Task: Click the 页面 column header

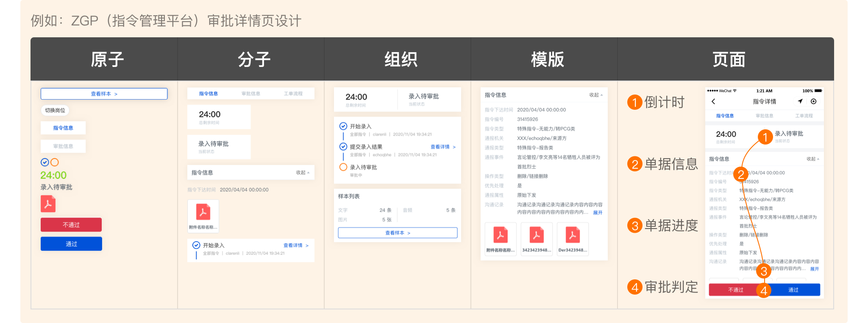Action: click(729, 59)
